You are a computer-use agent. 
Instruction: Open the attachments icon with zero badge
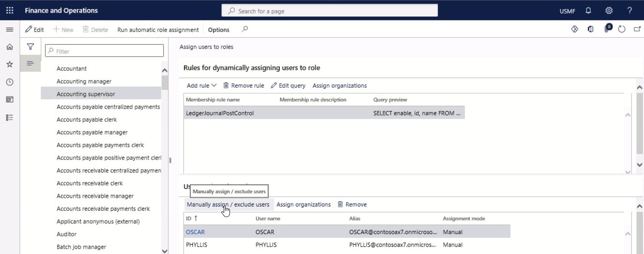(608, 29)
